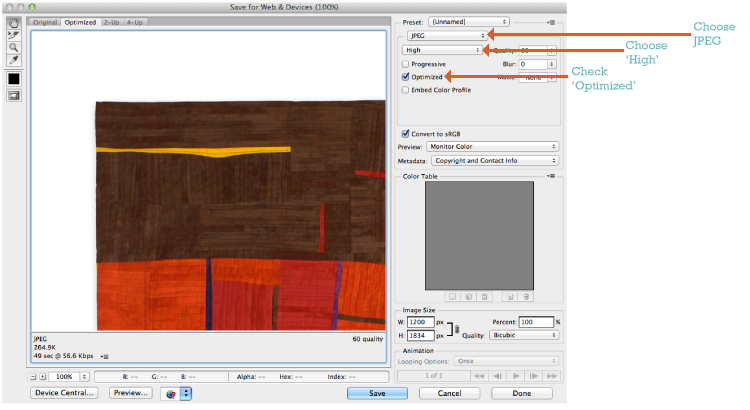Open the Metadata Copyright and Contact Info dropdown
Image resolution: width=750 pixels, height=410 pixels.
click(x=495, y=161)
